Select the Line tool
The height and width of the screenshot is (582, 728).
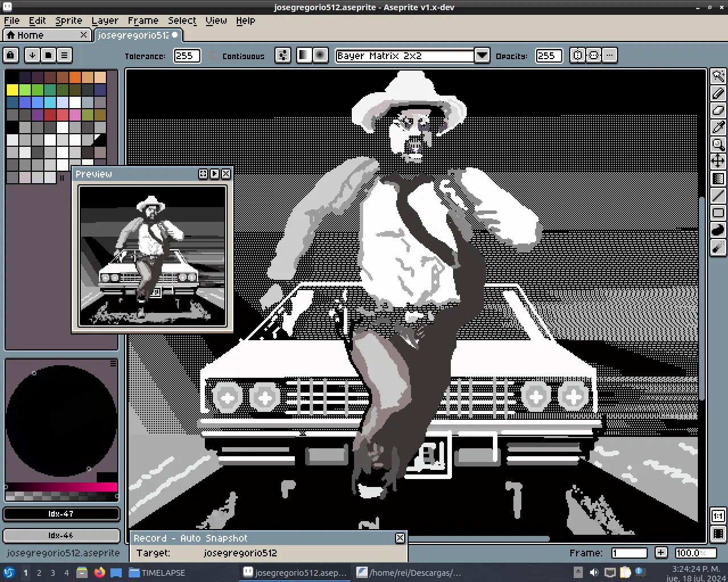pyautogui.click(x=718, y=196)
